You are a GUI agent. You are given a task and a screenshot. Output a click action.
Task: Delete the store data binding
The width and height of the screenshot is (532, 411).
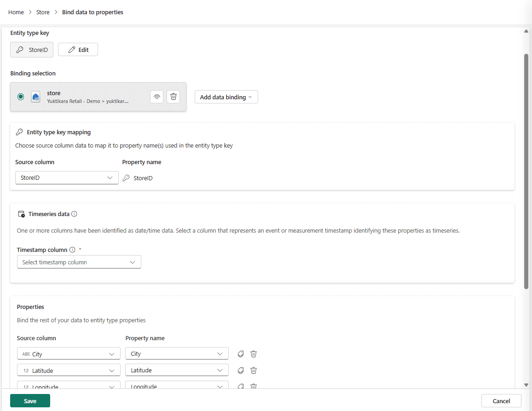[173, 97]
